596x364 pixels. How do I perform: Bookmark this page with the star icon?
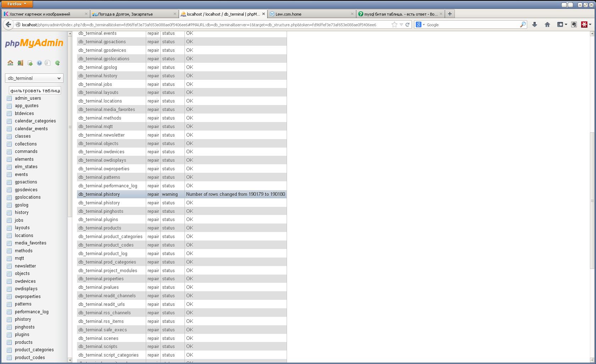point(394,24)
